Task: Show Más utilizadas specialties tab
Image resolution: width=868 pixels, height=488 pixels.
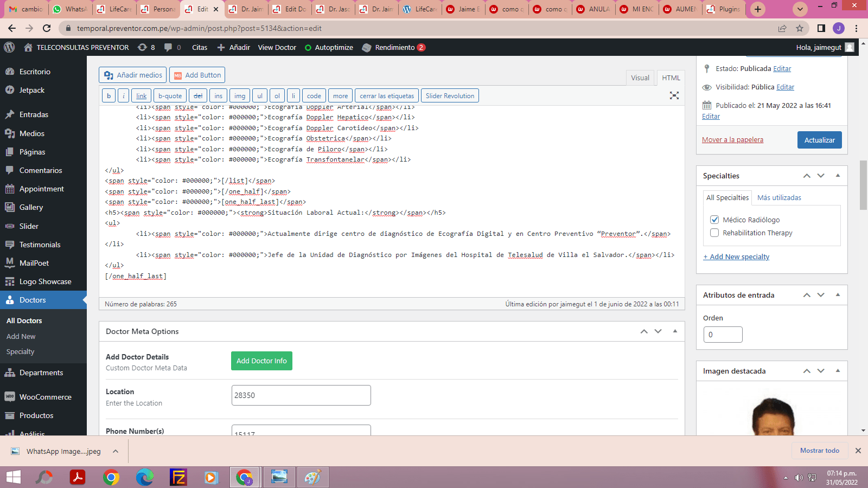Action: point(779,197)
